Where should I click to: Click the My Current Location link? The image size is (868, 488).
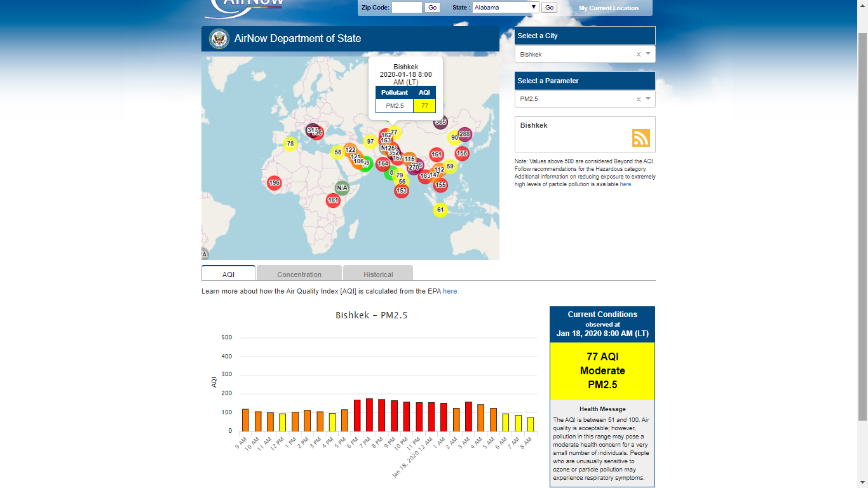point(608,8)
